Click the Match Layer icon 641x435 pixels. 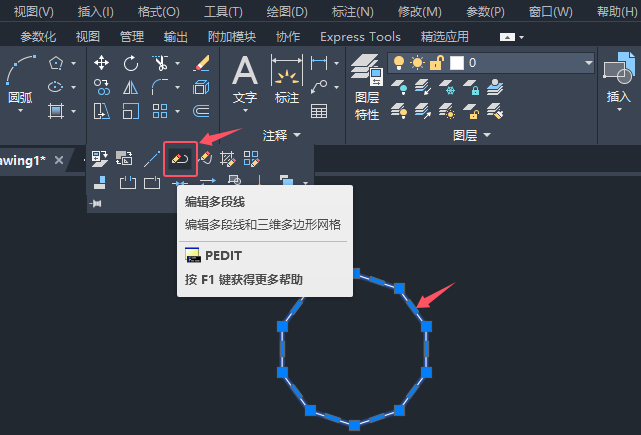click(x=495, y=111)
